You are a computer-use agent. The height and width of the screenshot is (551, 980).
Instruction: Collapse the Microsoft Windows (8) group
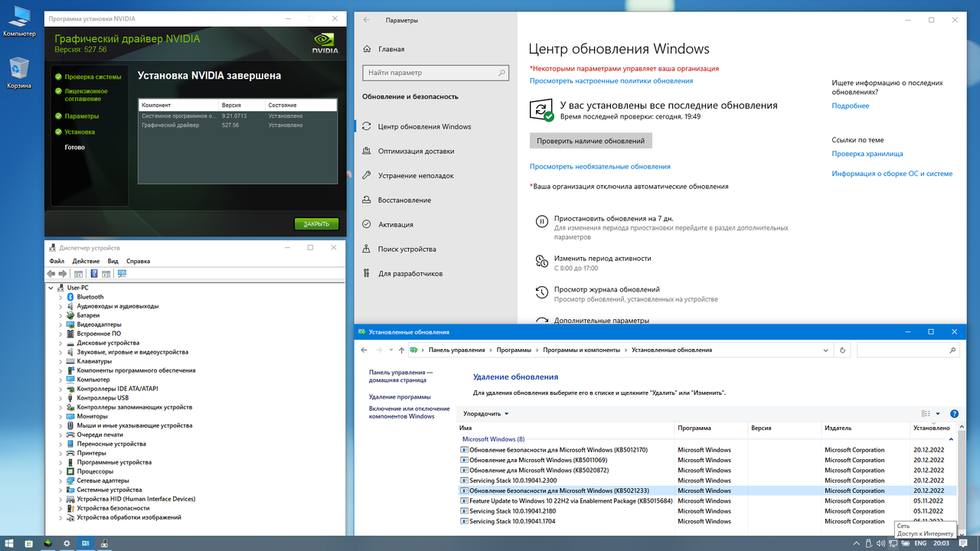(x=952, y=439)
